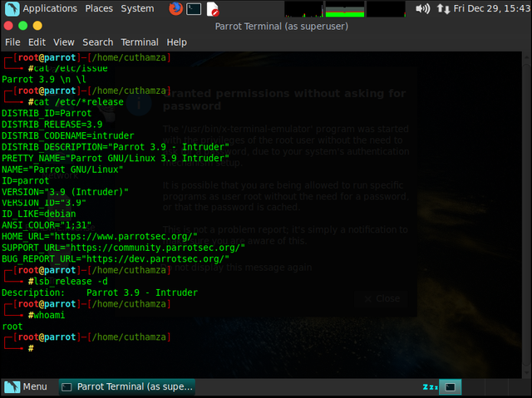Click the ANSI_COLOR="1;31" line
532x398 pixels.
tap(47, 225)
